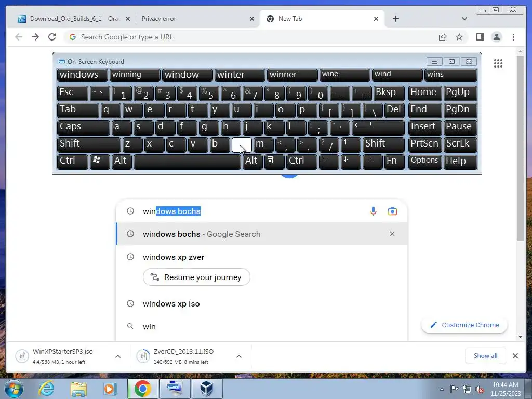Bookmark this tab with the star icon
This screenshot has height=399, width=532.
pyautogui.click(x=459, y=37)
